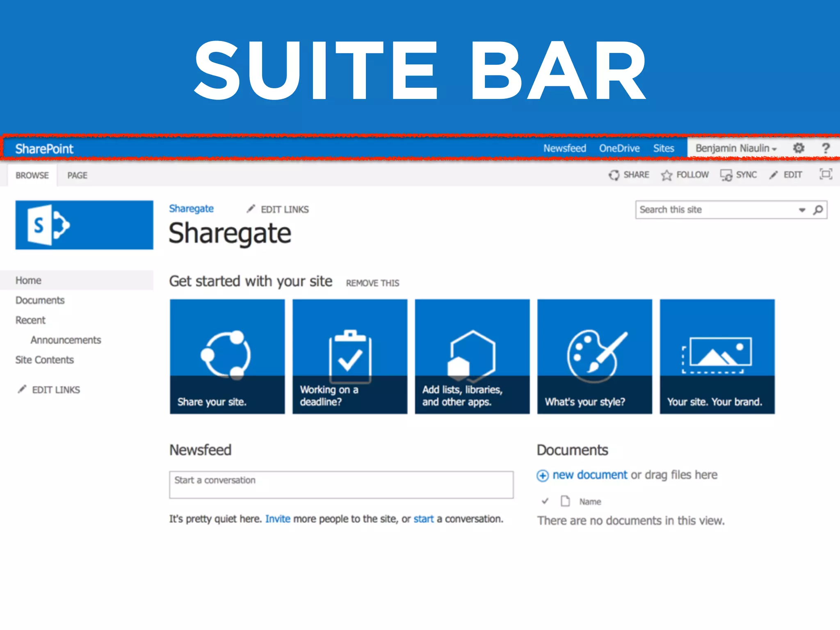Click the start a conversation link
Image resolution: width=840 pixels, height=630 pixels.
424,519
